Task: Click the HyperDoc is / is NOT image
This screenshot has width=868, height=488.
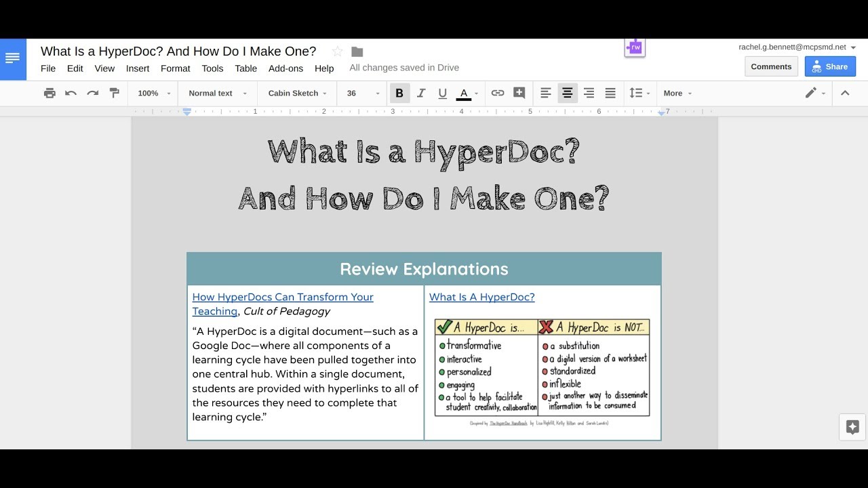Action: pos(542,373)
